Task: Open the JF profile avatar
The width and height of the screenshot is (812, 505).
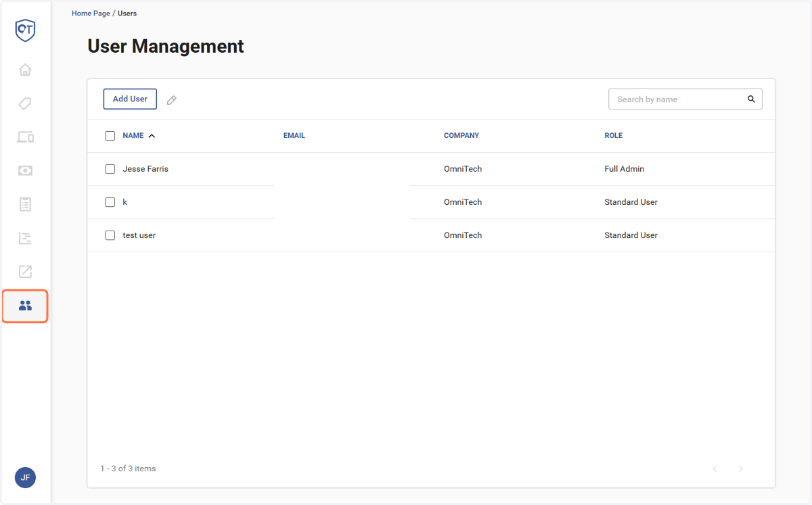Action: [25, 478]
